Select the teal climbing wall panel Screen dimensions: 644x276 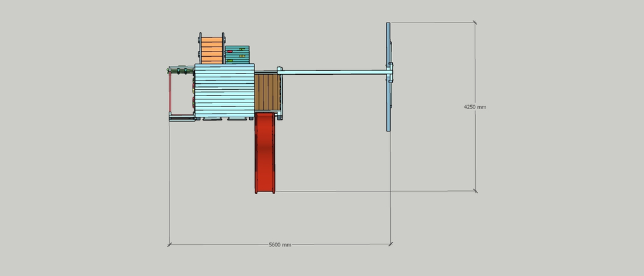[x=237, y=55]
